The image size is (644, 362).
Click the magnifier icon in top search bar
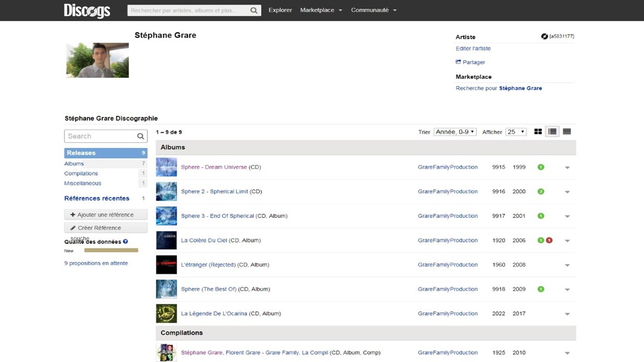[254, 10]
